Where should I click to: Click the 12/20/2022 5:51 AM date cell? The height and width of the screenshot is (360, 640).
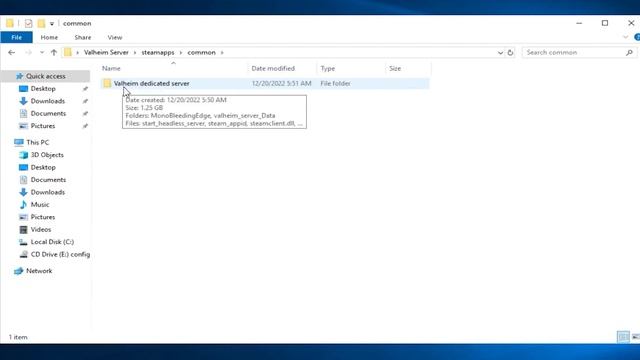281,83
